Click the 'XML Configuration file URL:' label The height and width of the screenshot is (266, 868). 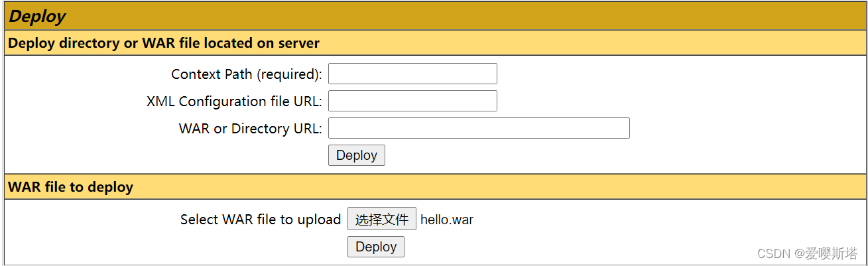pyautogui.click(x=235, y=101)
